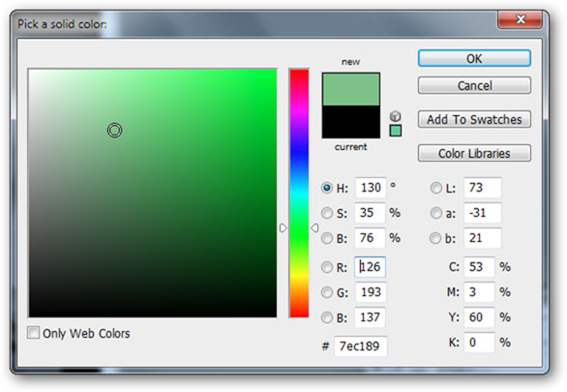The width and height of the screenshot is (567, 392).
Task: Click the right hue slider arrow handle
Action: (314, 227)
